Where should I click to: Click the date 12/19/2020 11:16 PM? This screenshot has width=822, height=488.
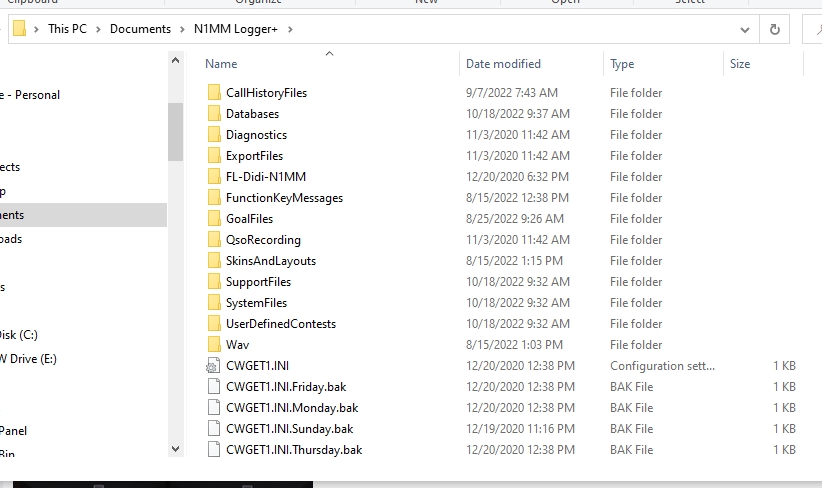tap(520, 429)
